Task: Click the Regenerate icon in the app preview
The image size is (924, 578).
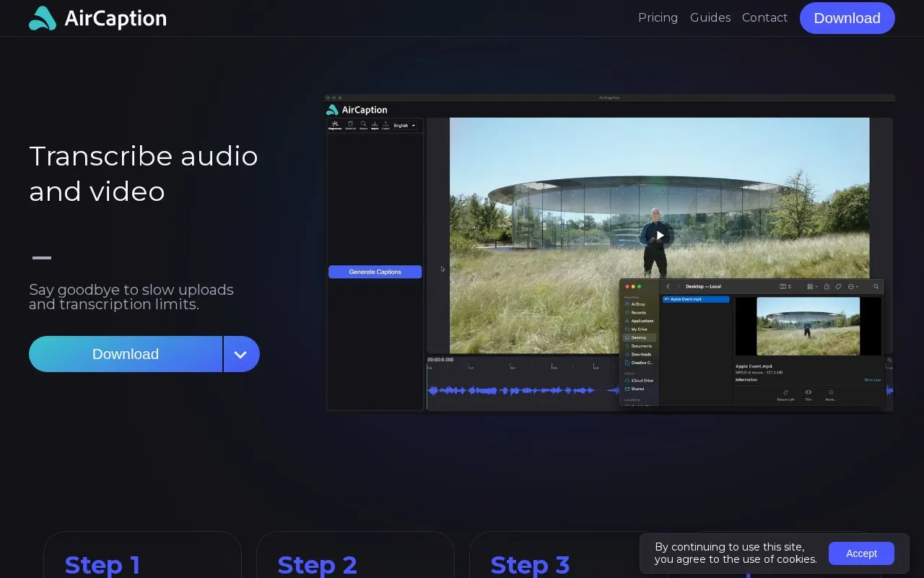Action: click(x=335, y=125)
